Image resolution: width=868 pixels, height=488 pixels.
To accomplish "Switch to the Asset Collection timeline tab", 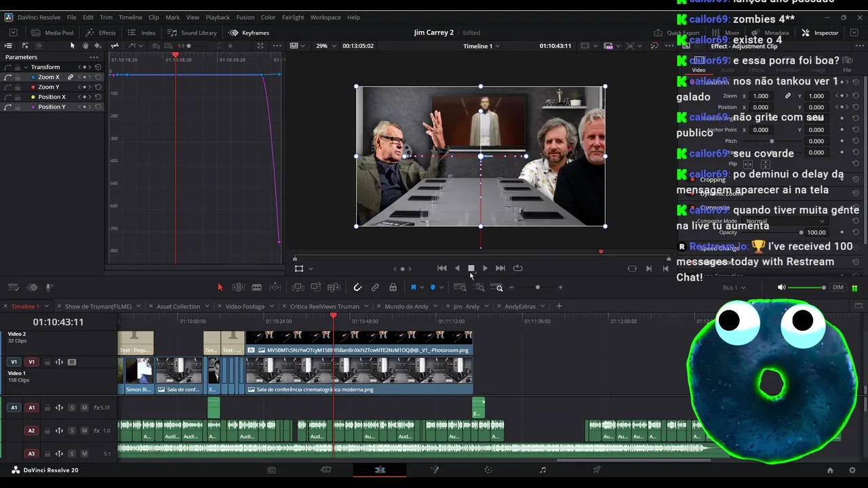I will (178, 306).
